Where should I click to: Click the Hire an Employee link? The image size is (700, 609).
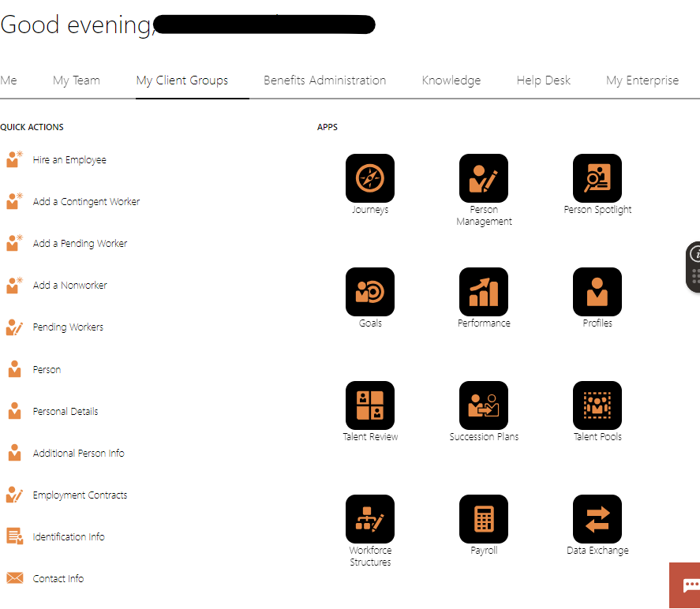pos(69,159)
